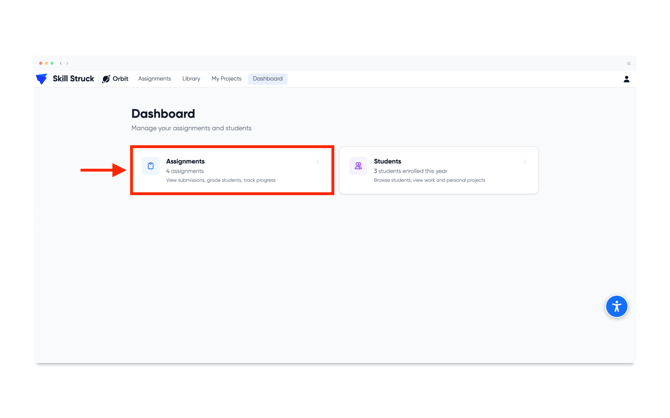Screen dimensions: 670x418
Task: Open the Students card title
Action: tap(388, 161)
